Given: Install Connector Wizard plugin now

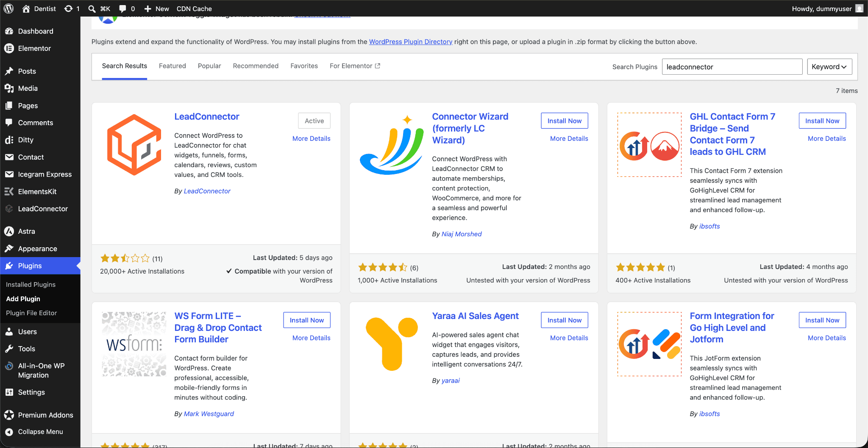Looking at the screenshot, I should [x=565, y=120].
